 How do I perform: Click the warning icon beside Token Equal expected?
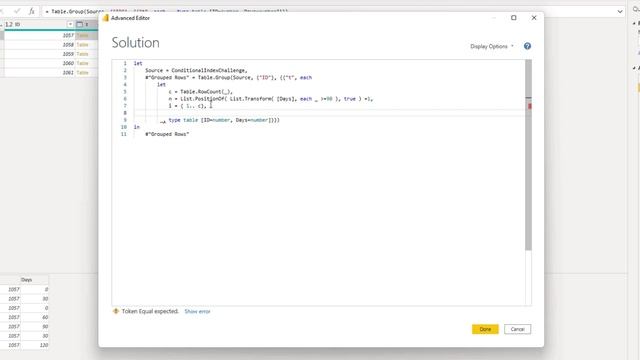click(116, 311)
